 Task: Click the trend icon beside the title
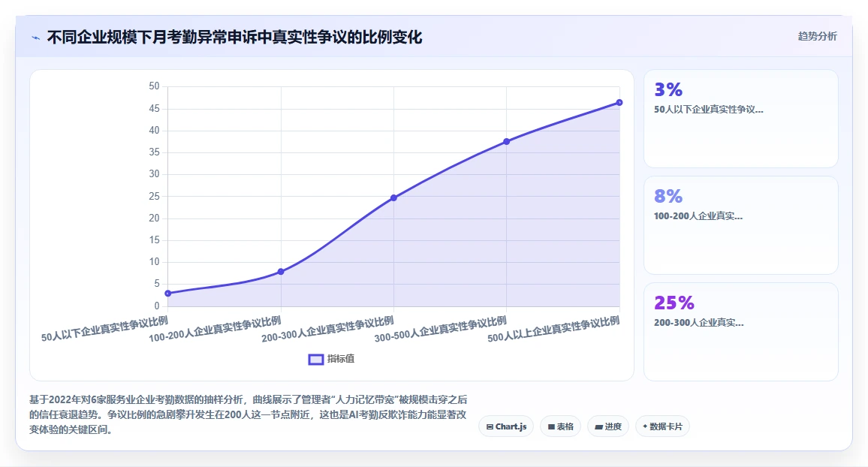click(36, 38)
